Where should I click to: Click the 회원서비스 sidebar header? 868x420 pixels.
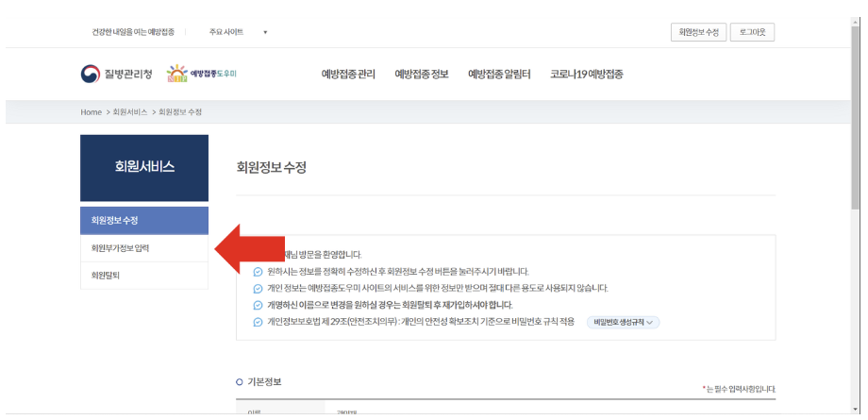(x=144, y=168)
